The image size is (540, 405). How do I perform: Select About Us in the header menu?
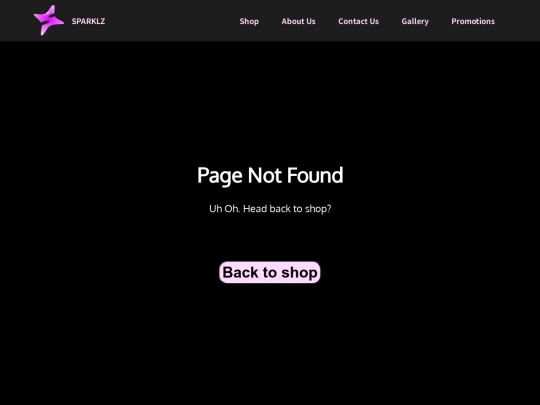coord(298,21)
